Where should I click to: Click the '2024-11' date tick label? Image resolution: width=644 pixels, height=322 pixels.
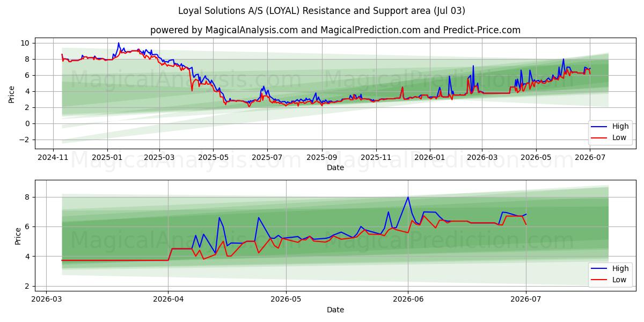[x=53, y=157]
